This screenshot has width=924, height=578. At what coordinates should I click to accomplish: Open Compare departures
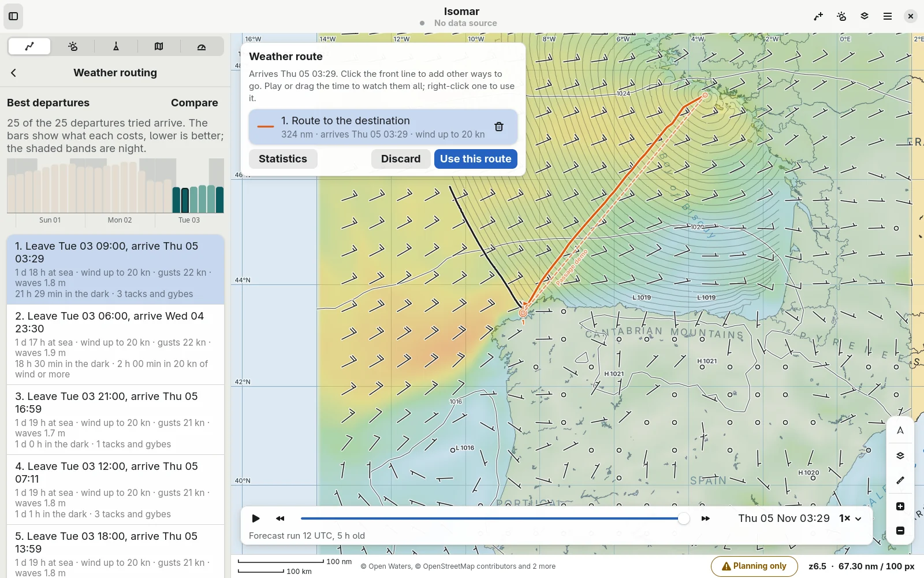(194, 103)
